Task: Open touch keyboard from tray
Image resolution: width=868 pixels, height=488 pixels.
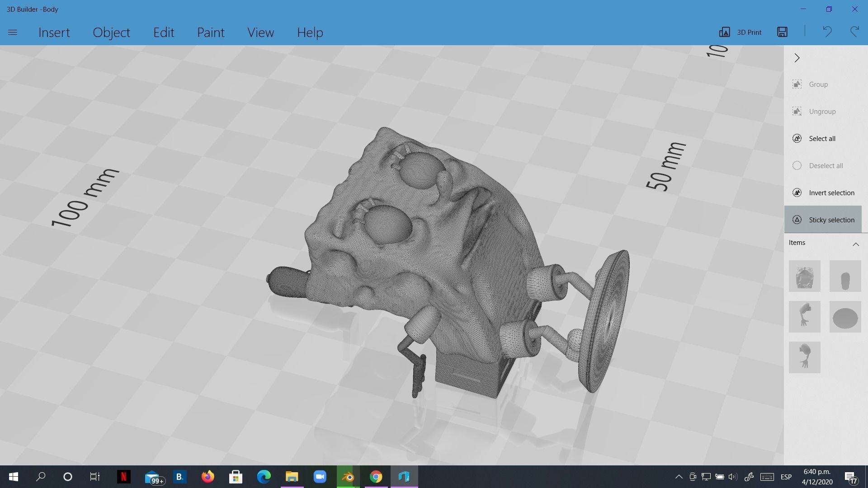Action: [767, 477]
